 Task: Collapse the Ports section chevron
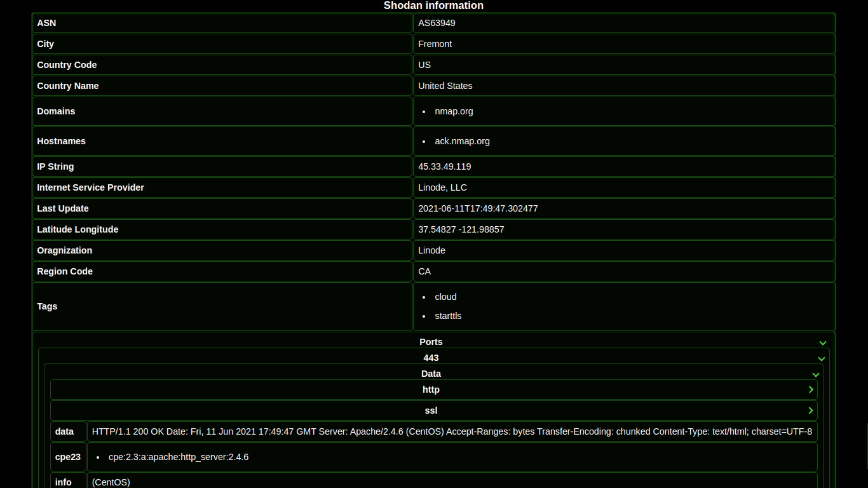click(823, 343)
